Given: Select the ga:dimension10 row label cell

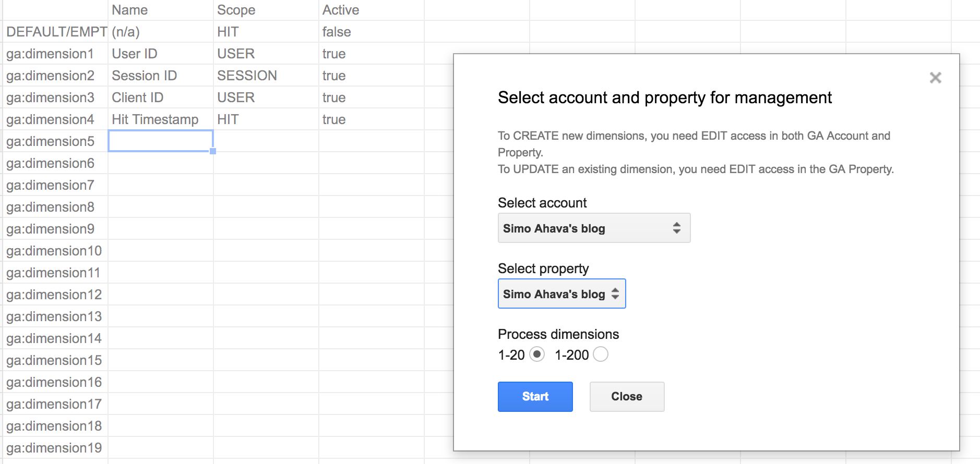Looking at the screenshot, I should click(55, 251).
